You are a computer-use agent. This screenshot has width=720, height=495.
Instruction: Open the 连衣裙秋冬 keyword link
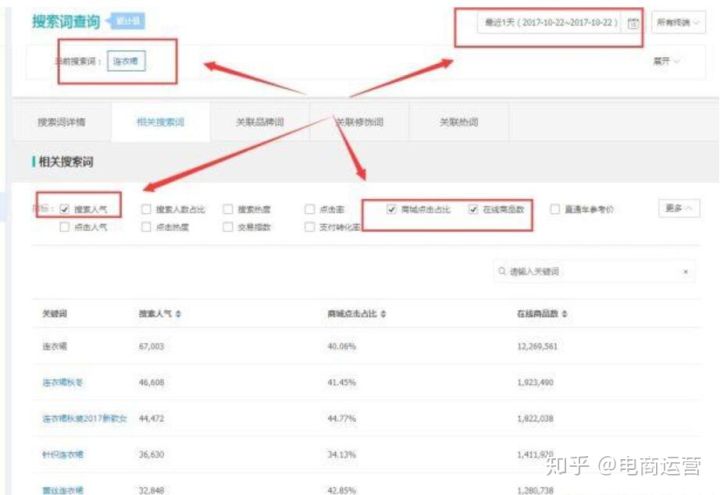pos(62,382)
